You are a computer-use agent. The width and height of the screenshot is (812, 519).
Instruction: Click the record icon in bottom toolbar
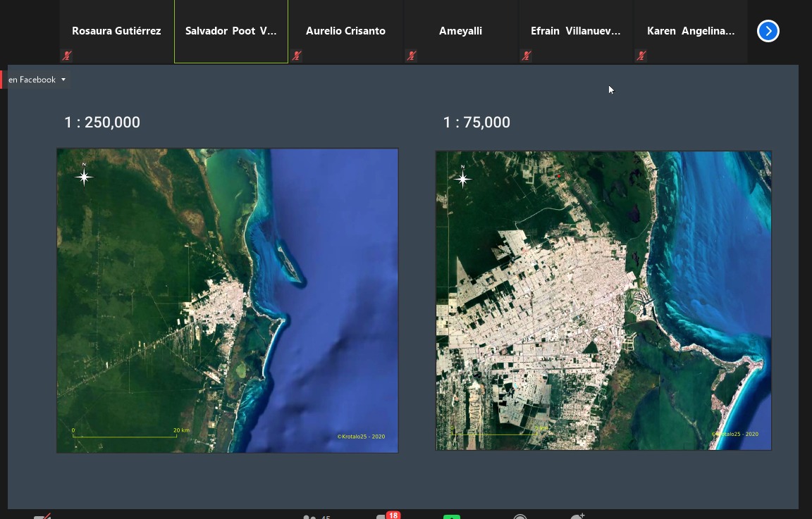(x=520, y=516)
